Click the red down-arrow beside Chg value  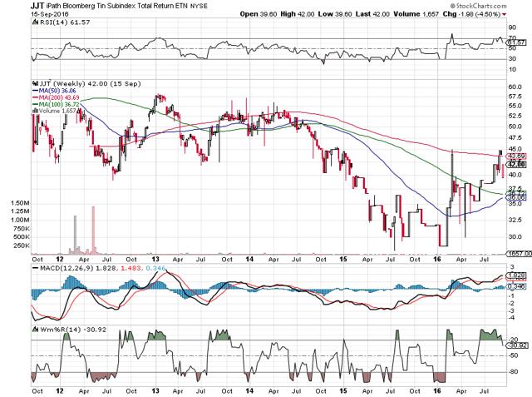(x=505, y=14)
